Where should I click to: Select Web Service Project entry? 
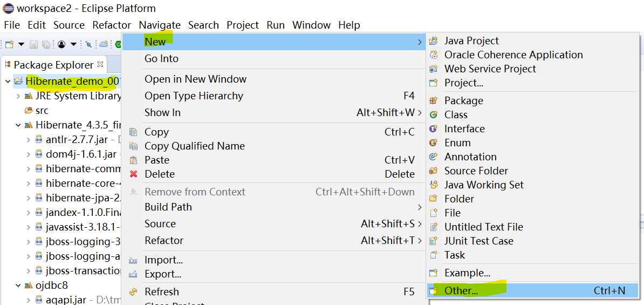point(532,69)
